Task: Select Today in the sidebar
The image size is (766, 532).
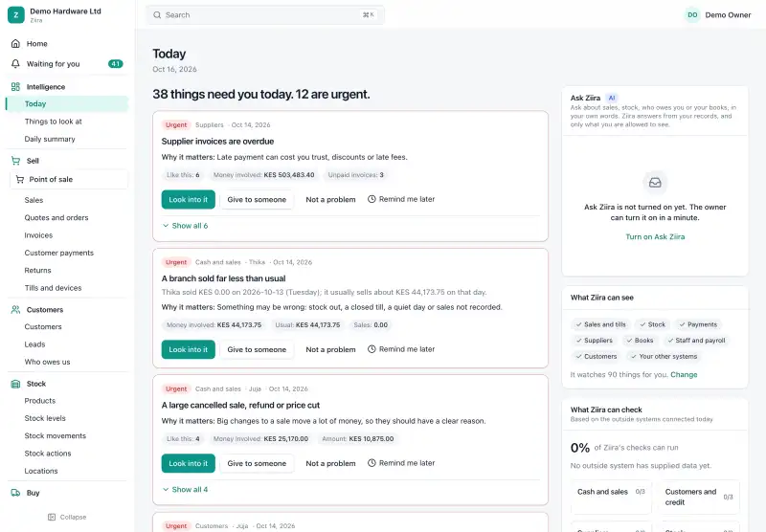Action: click(x=67, y=104)
